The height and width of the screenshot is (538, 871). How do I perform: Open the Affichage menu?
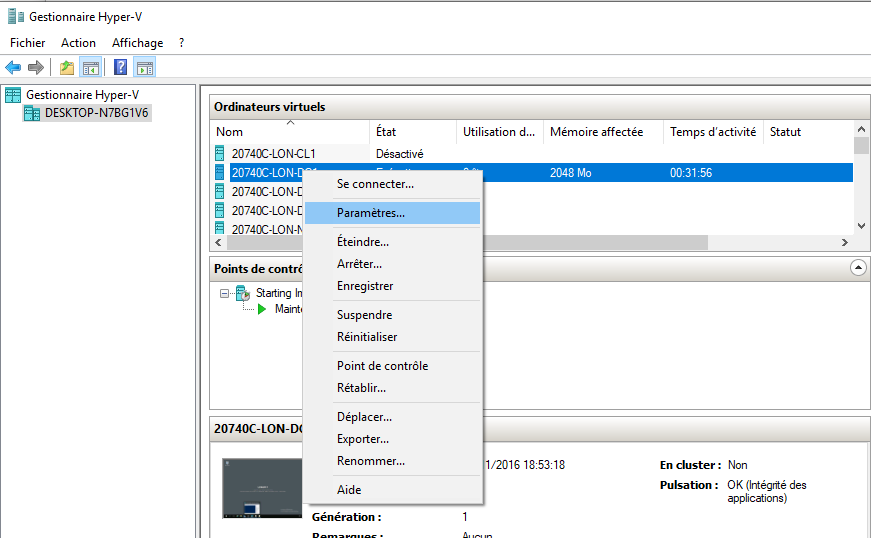tap(137, 43)
